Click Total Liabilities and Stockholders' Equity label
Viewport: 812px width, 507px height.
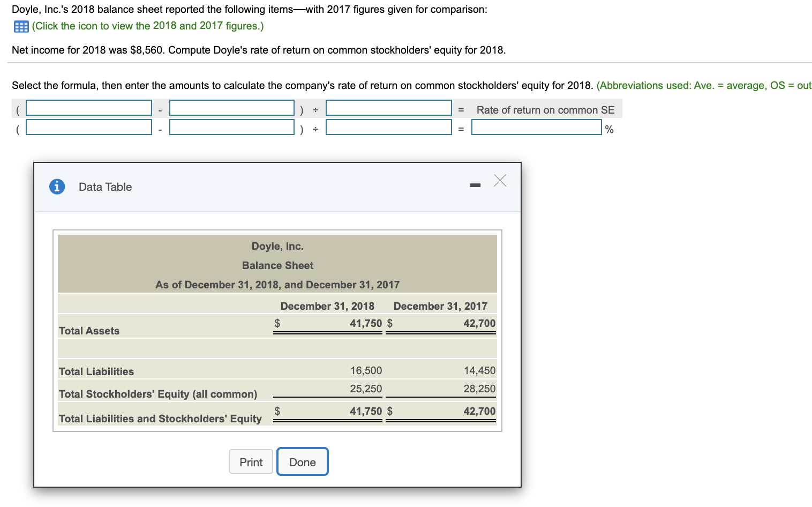161,419
